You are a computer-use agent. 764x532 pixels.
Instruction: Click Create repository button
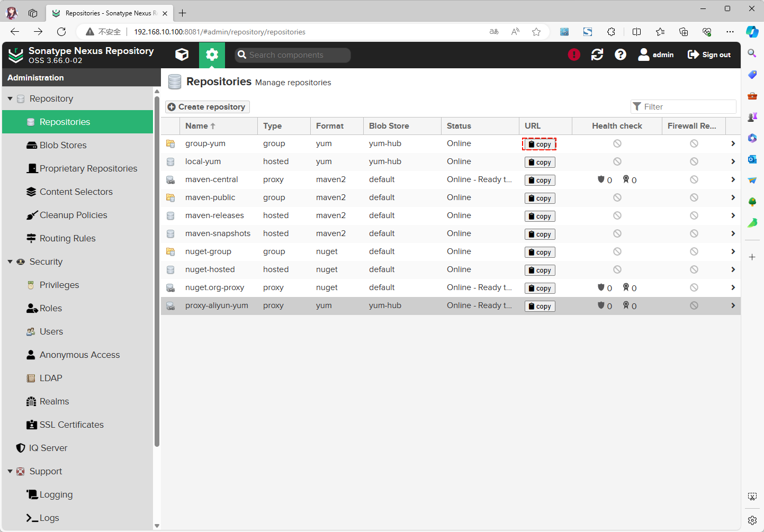click(x=207, y=107)
